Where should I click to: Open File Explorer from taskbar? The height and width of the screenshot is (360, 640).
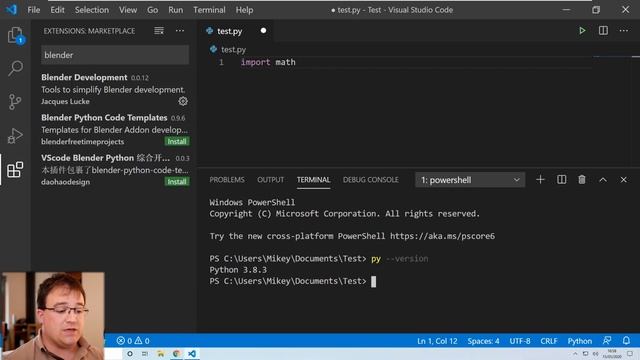click(160, 353)
